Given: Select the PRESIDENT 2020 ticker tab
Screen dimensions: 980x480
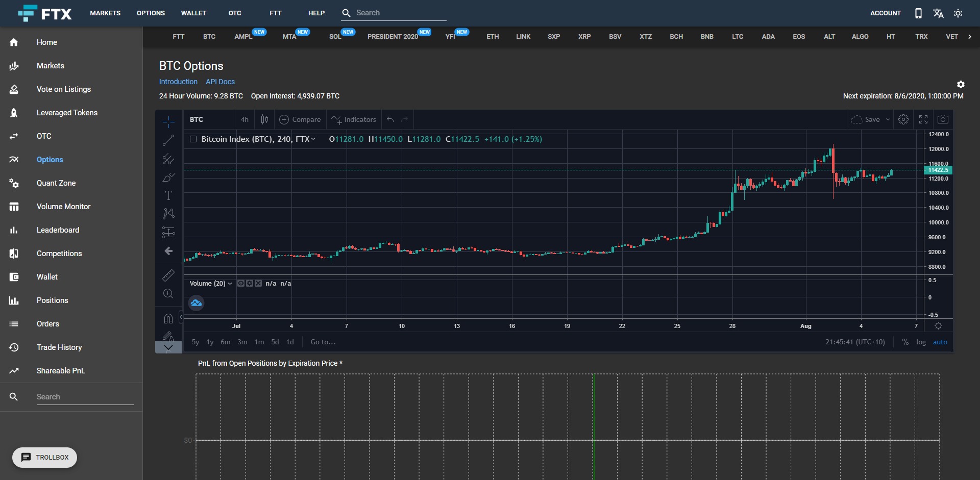Looking at the screenshot, I should click(x=393, y=37).
